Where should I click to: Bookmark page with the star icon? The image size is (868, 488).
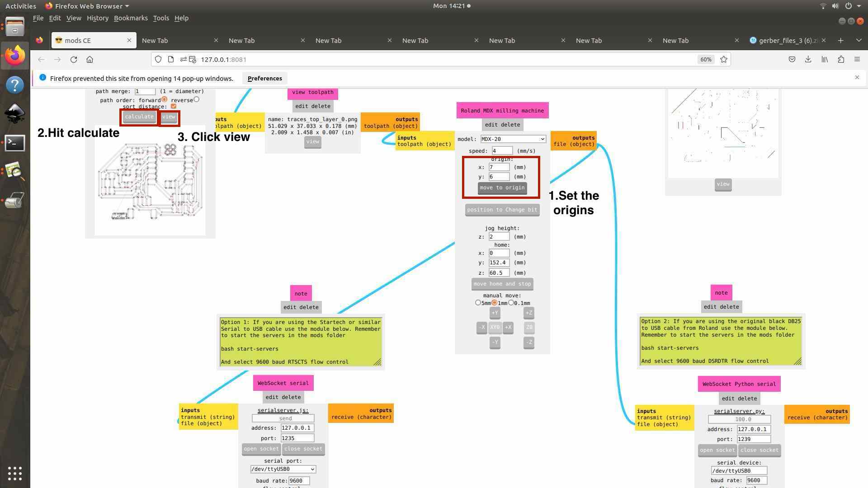point(723,60)
